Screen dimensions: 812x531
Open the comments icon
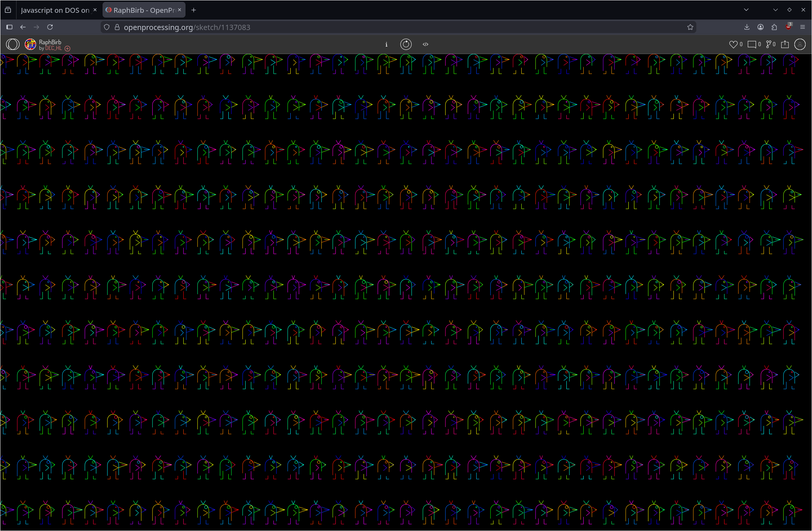(752, 44)
